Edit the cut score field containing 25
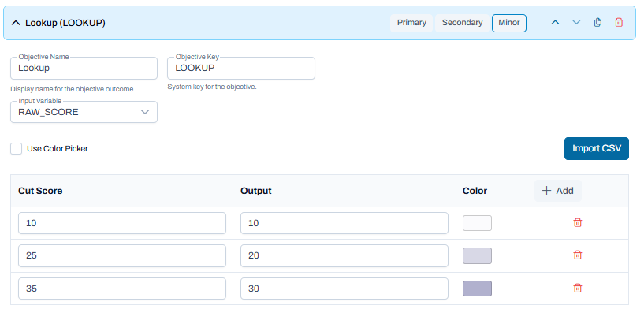This screenshot has width=644, height=309. click(122, 255)
